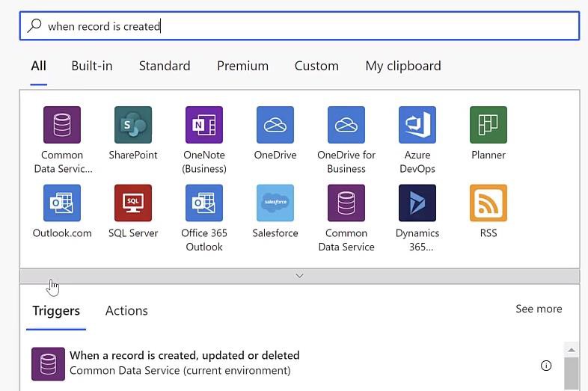The image size is (588, 391).
Task: Open the Built-in tab
Action: pyautogui.click(x=92, y=66)
